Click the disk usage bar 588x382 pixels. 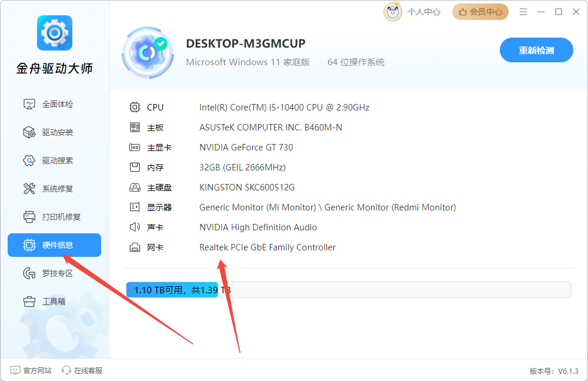pyautogui.click(x=349, y=290)
